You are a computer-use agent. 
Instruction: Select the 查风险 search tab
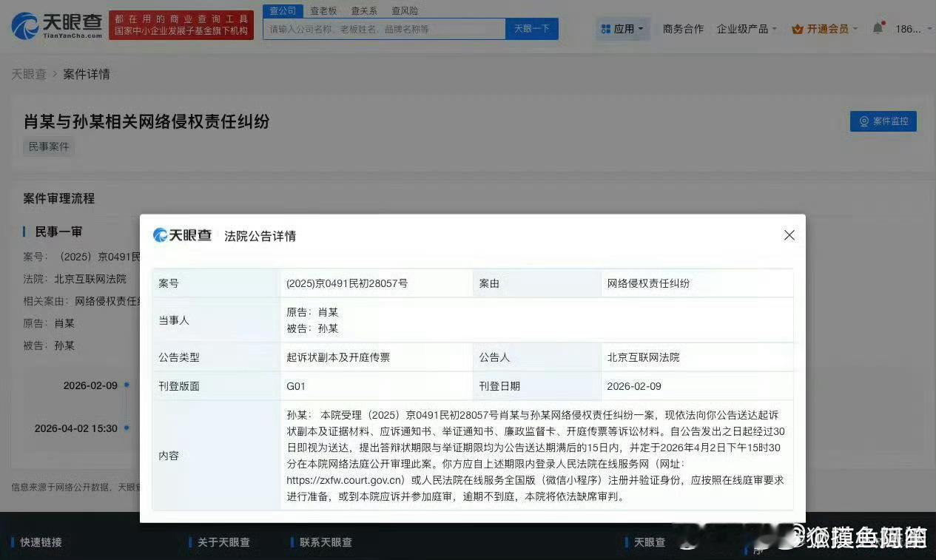[404, 10]
